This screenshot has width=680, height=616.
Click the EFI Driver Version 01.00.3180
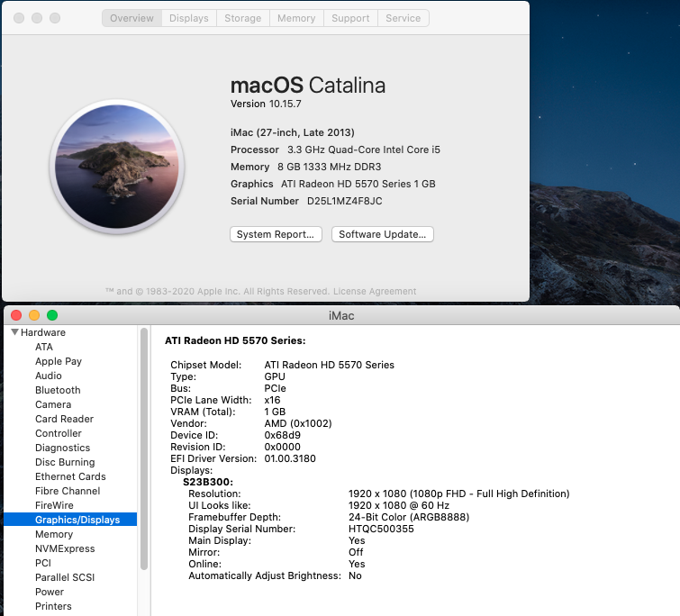tap(290, 458)
